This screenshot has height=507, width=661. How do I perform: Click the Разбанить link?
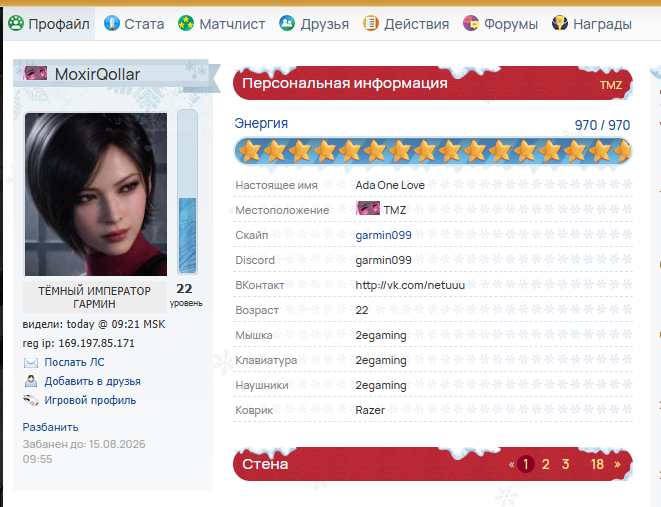coord(51,427)
